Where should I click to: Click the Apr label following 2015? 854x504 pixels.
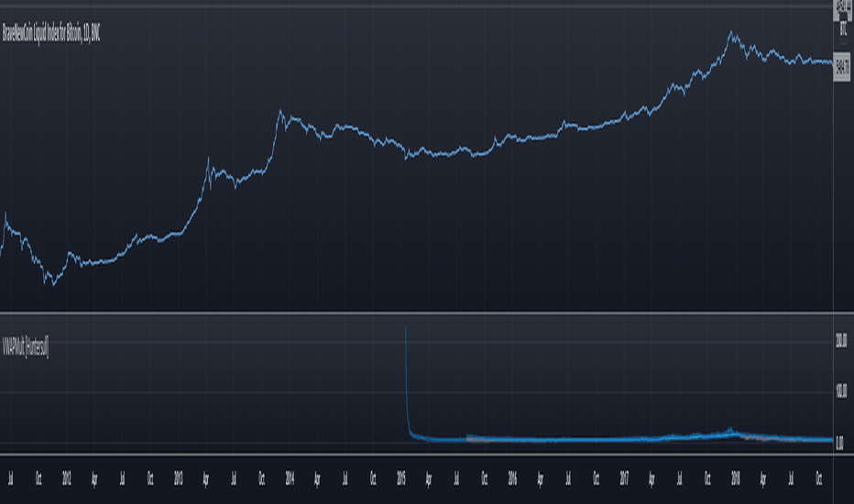click(429, 479)
